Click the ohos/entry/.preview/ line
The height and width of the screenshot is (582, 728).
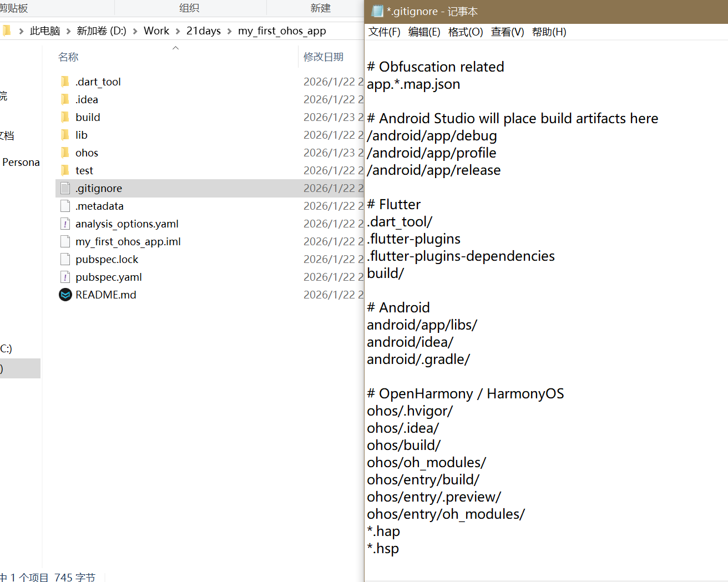[434, 497]
